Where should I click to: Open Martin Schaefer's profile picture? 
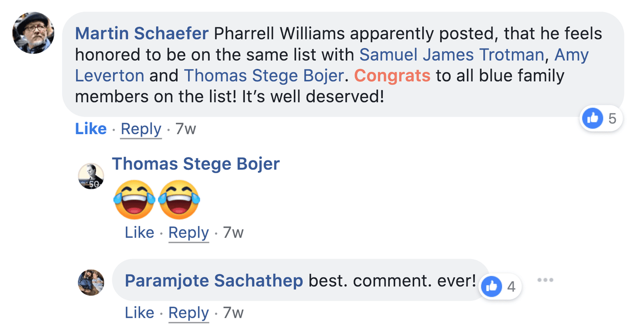(x=33, y=33)
